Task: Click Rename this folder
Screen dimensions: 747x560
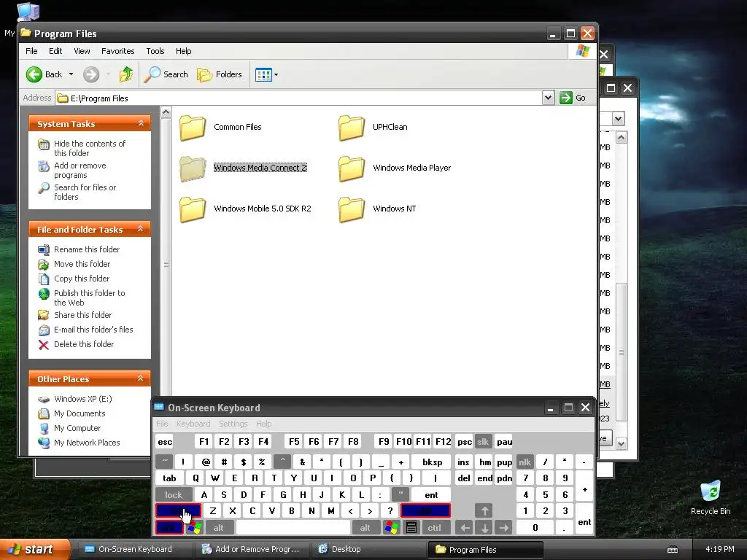Action: point(87,249)
